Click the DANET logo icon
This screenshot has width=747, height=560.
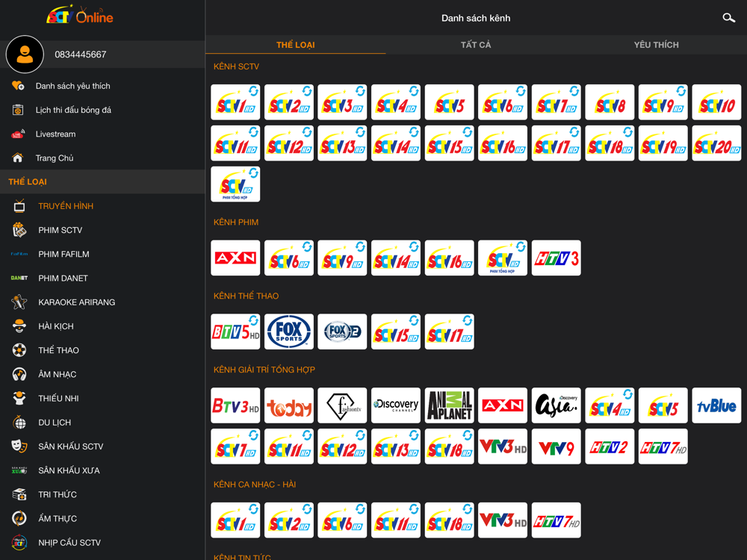(x=19, y=278)
